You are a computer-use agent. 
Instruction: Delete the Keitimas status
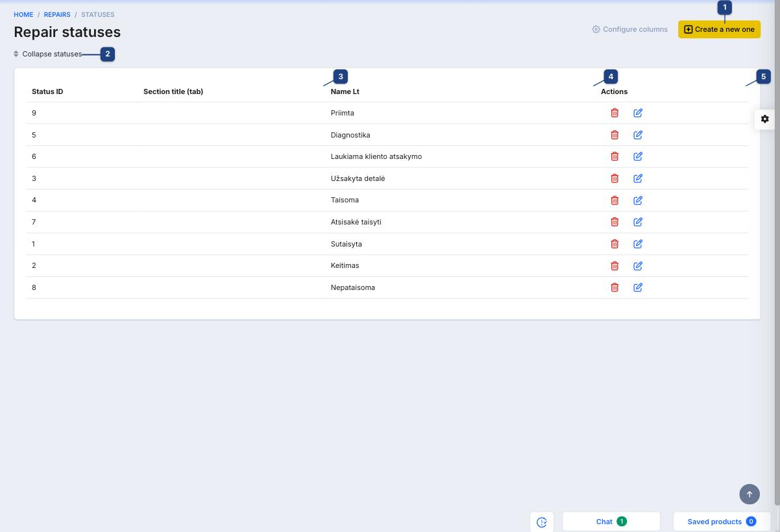pos(615,265)
